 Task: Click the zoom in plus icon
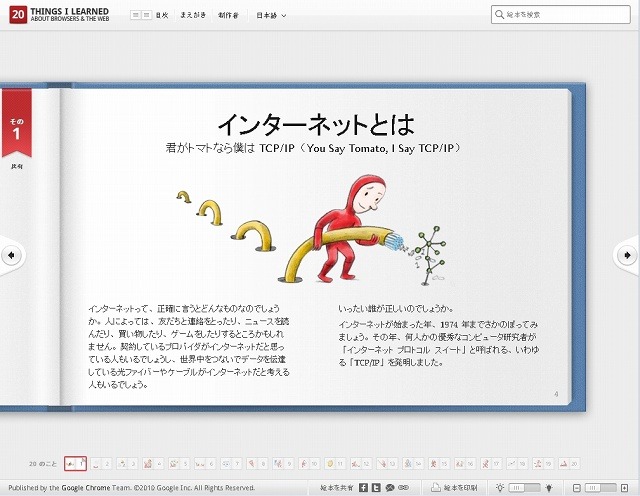[x=624, y=488]
